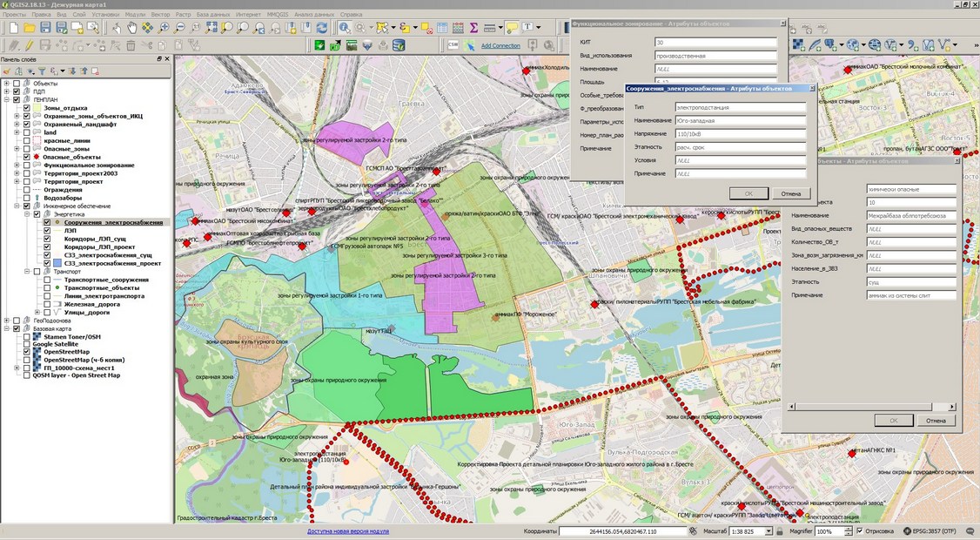This screenshot has width=980, height=540.
Task: Click the Zoom In magnifier tool
Action: pyautogui.click(x=164, y=28)
